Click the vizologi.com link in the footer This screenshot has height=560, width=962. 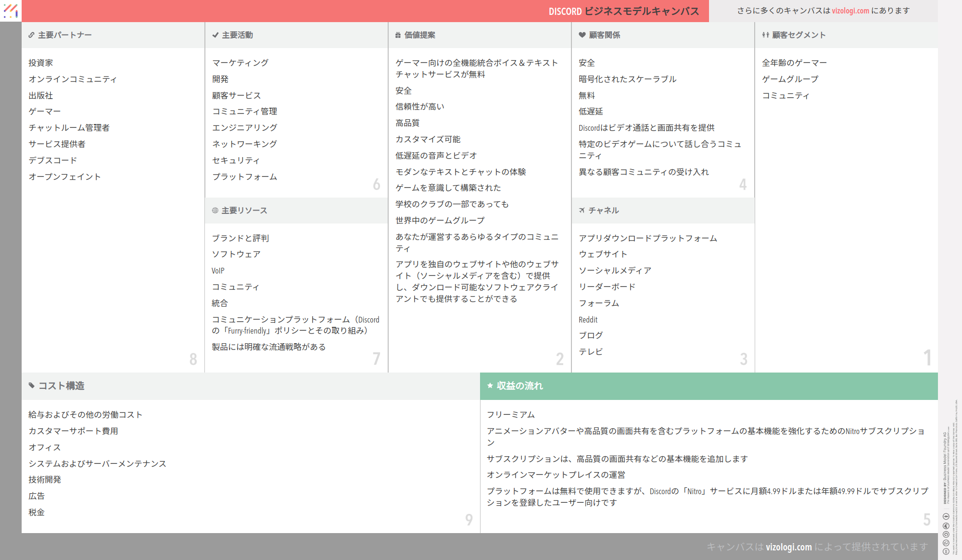tap(787, 547)
